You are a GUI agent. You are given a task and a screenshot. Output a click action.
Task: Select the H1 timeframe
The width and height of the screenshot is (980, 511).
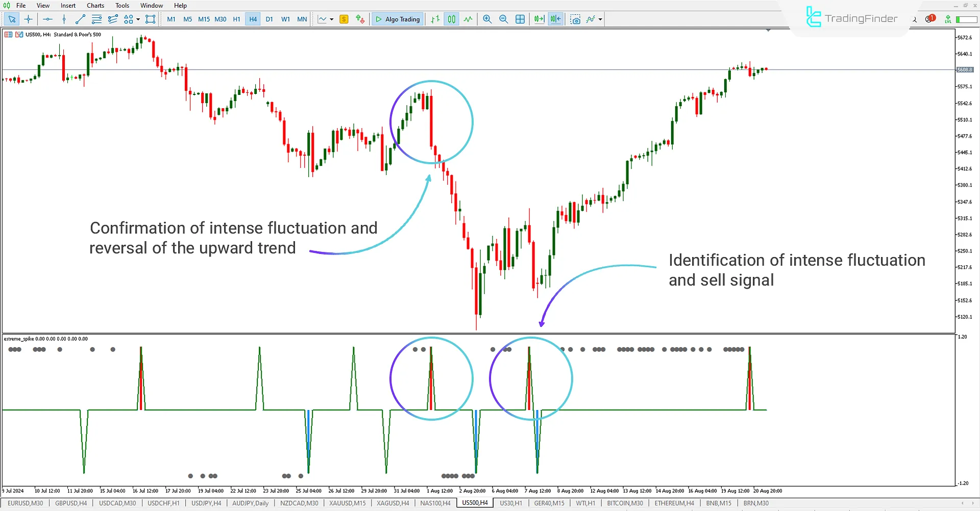(x=236, y=19)
